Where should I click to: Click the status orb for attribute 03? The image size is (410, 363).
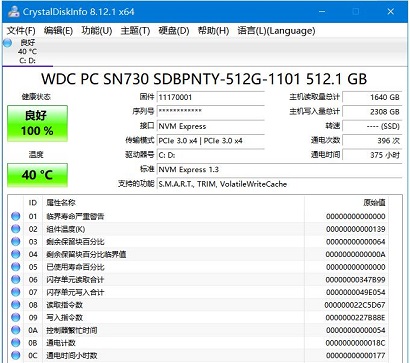(16, 242)
